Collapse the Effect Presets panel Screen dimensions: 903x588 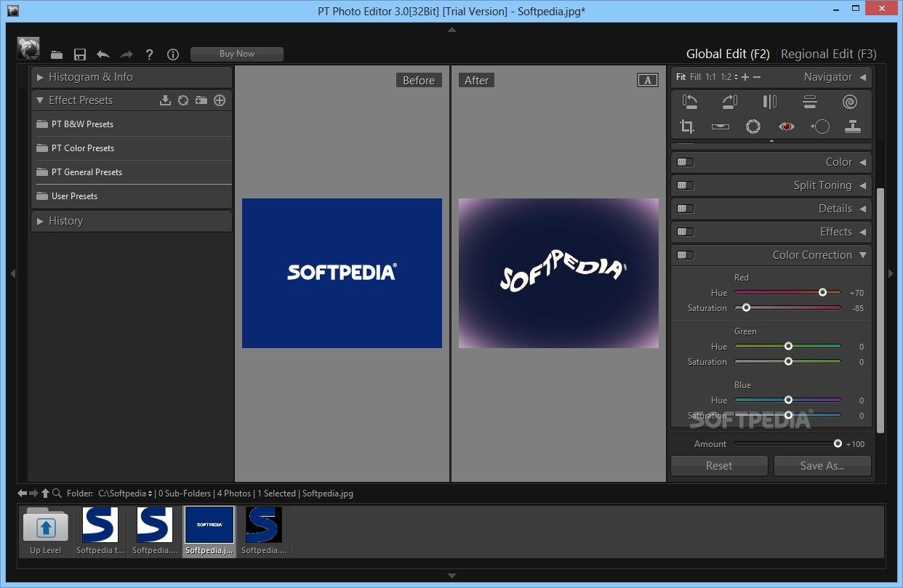coord(40,100)
